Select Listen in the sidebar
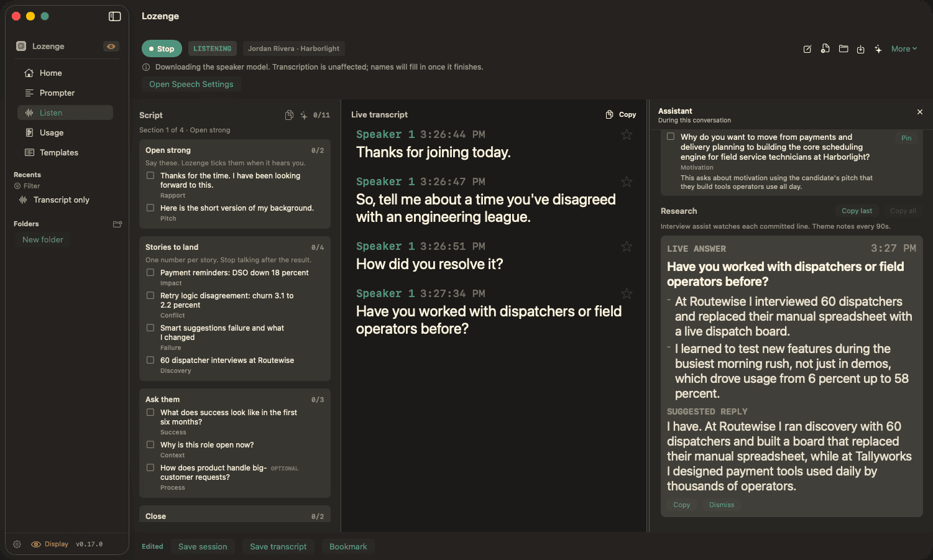The image size is (933, 560). click(65, 112)
